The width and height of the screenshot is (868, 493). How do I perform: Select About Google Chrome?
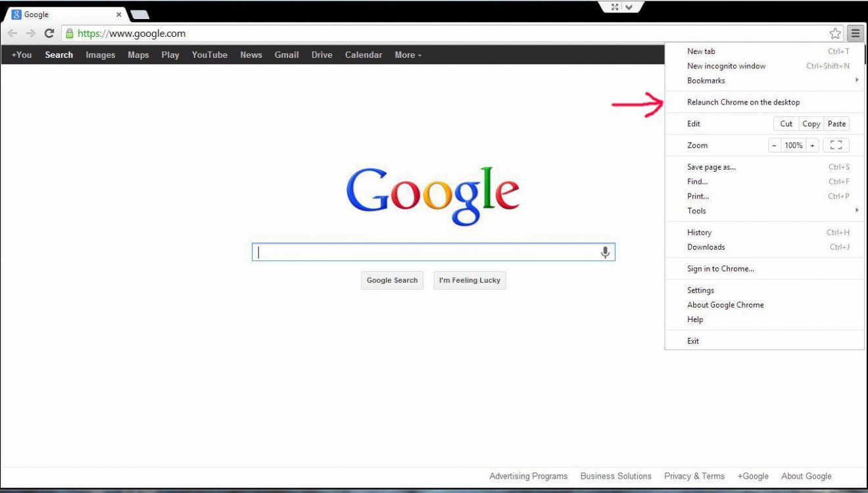765,305
